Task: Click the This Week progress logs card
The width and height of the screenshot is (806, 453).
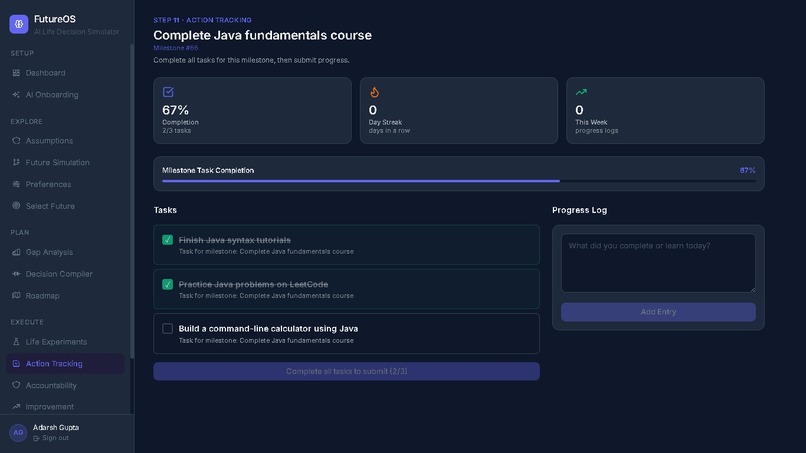Action: [665, 111]
